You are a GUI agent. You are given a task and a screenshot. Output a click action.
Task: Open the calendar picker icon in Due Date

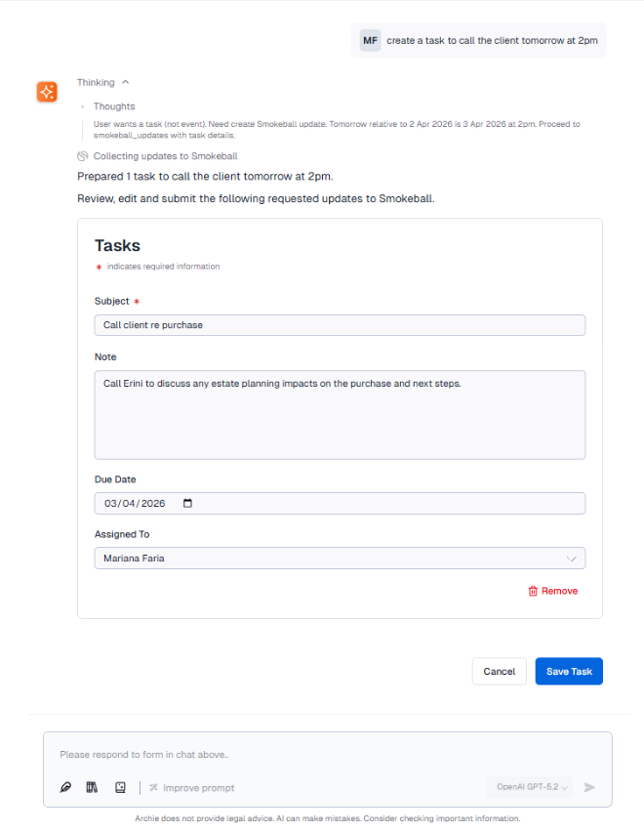(188, 504)
